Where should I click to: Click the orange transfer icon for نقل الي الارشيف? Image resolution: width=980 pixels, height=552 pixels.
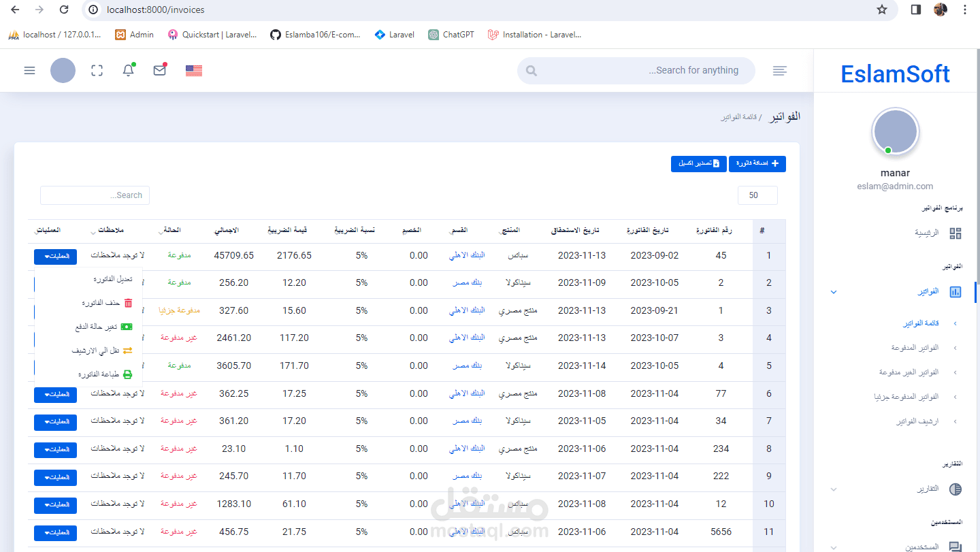click(127, 351)
